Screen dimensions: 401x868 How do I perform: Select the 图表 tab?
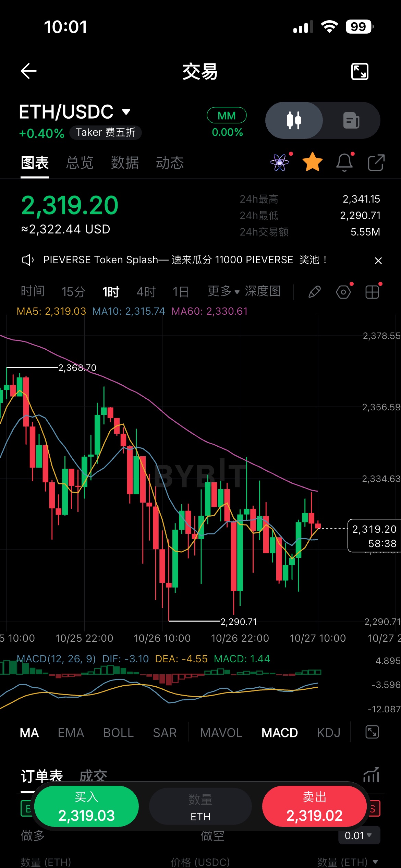pyautogui.click(x=35, y=162)
